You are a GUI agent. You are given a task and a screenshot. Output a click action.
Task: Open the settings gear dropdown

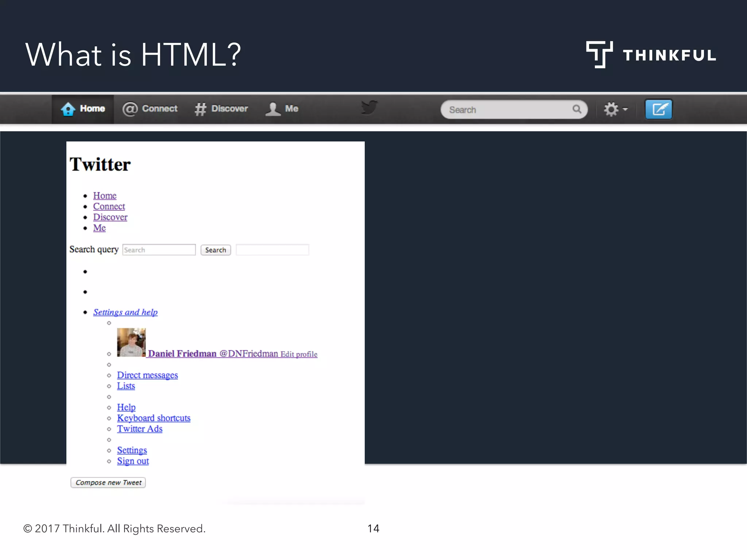[611, 109]
